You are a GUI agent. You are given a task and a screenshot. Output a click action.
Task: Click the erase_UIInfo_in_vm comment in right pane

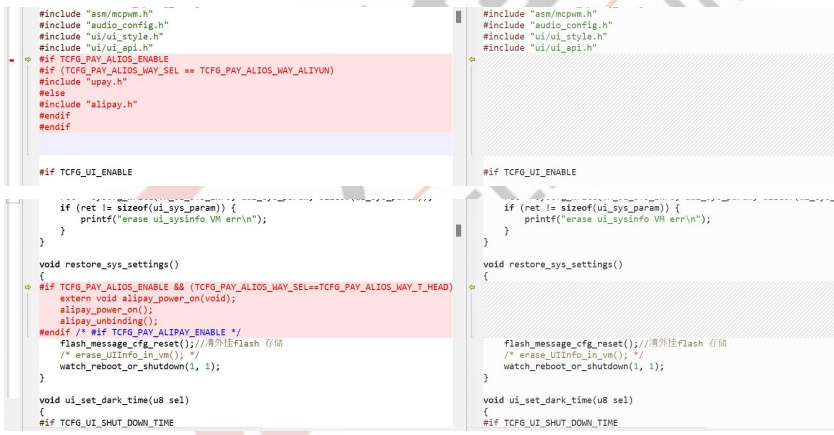pyautogui.click(x=574, y=355)
